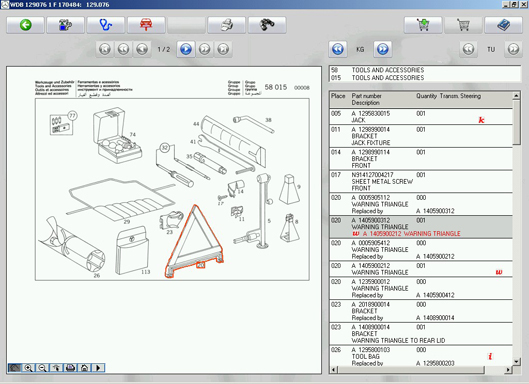Click the next TU subgroup button
This screenshot has height=384, width=529.
(513, 49)
